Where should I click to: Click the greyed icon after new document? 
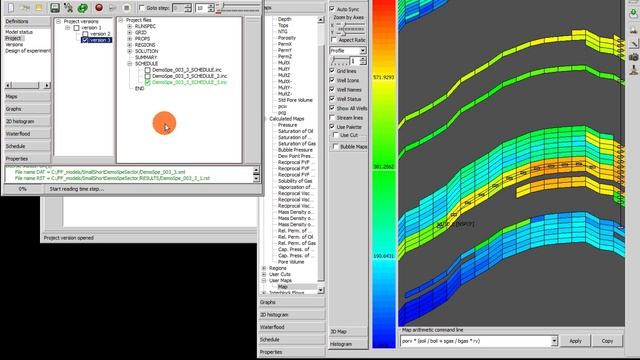[x=25, y=7]
